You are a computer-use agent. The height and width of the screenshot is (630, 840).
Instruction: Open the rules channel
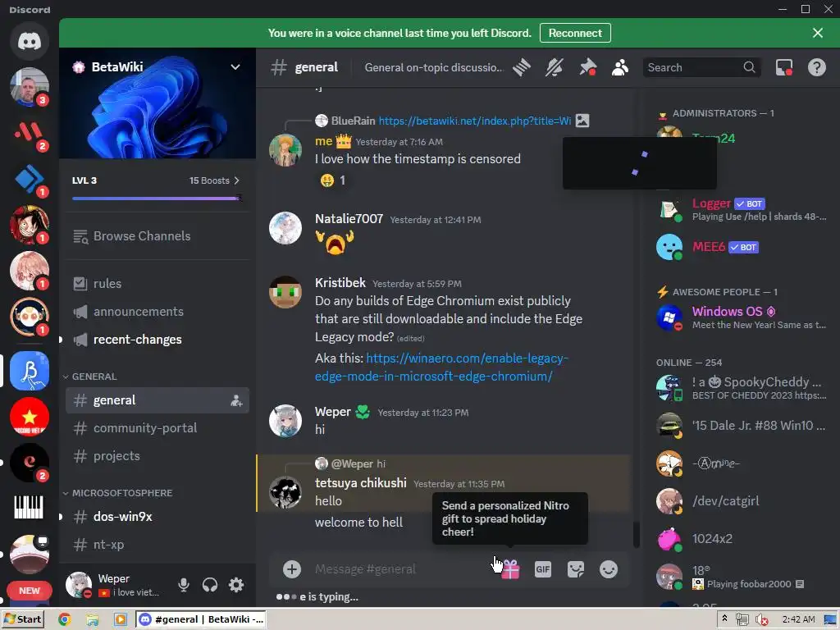[157, 283]
